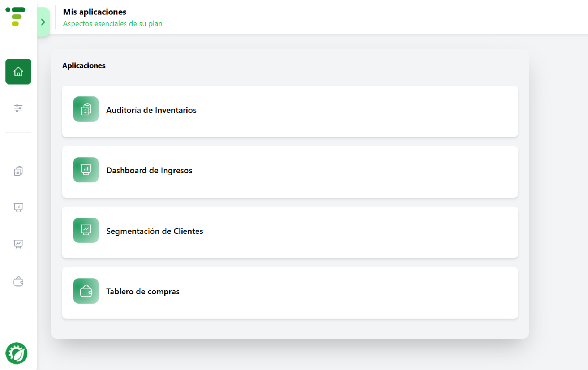The image size is (588, 370).
Task: Expand the sidebar with the chevron arrow
Action: (x=43, y=22)
